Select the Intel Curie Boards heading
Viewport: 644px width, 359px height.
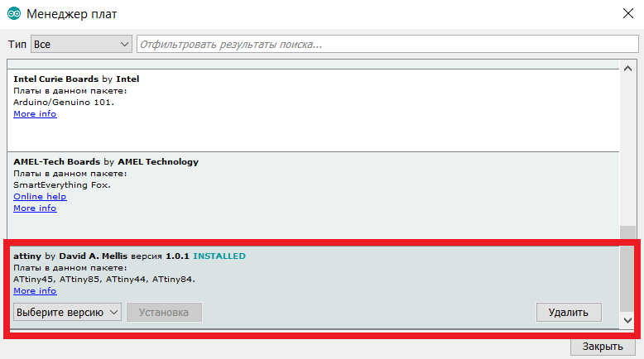[x=76, y=79]
